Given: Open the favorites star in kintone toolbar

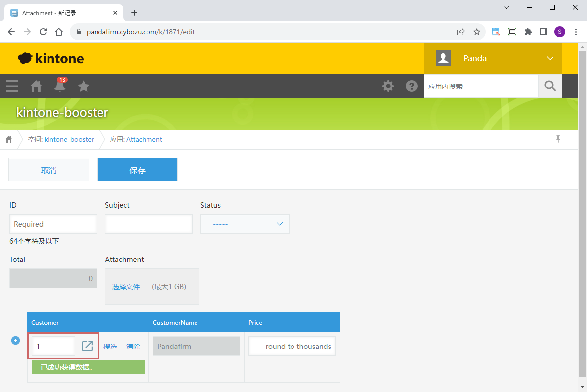Looking at the screenshot, I should pyautogui.click(x=84, y=87).
